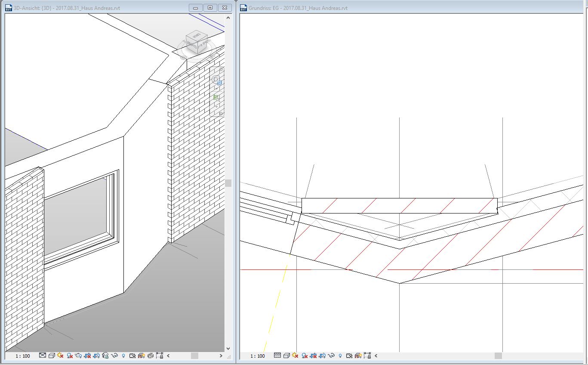Activate the zoom region tool in navigation bar
Screen dimensions: 588x365
tap(216, 99)
